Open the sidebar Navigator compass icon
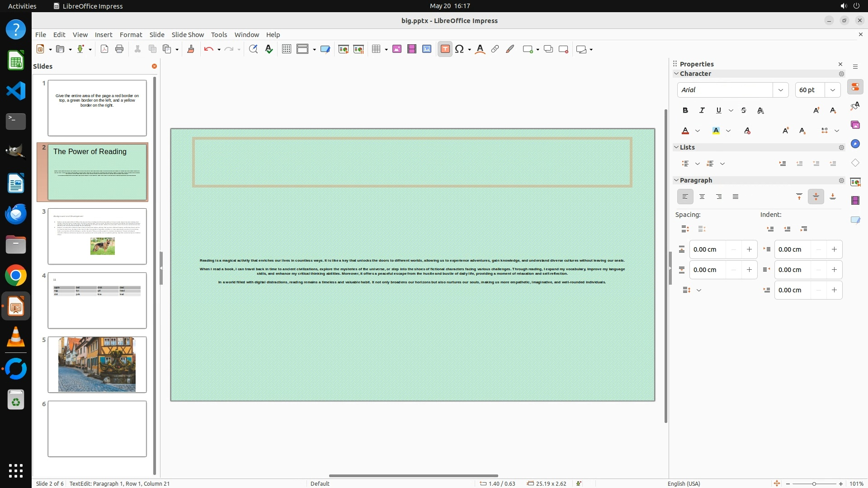This screenshot has height=488, width=868. click(x=855, y=144)
